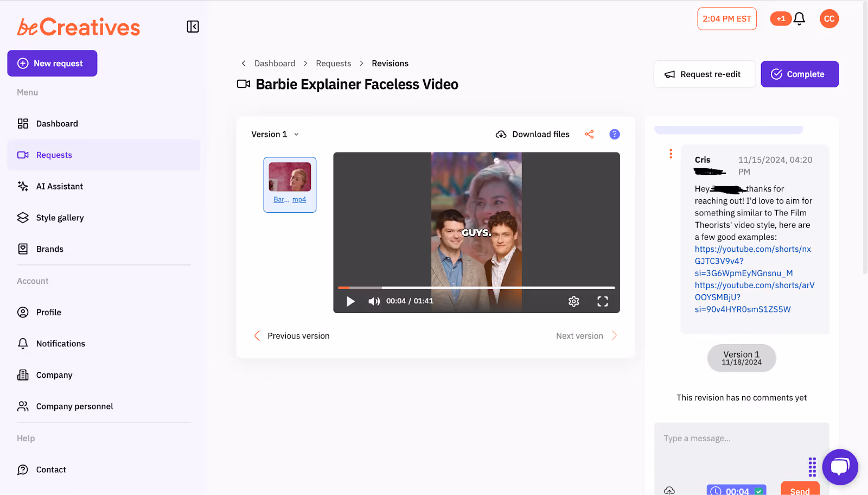Viewport: 868px width, 495px height.
Task: Open Profile under Account
Action: click(104, 312)
